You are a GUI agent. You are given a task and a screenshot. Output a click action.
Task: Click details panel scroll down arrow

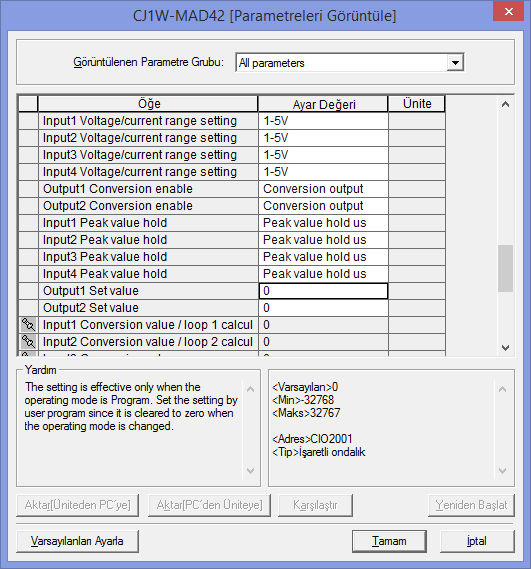pyautogui.click(x=503, y=471)
